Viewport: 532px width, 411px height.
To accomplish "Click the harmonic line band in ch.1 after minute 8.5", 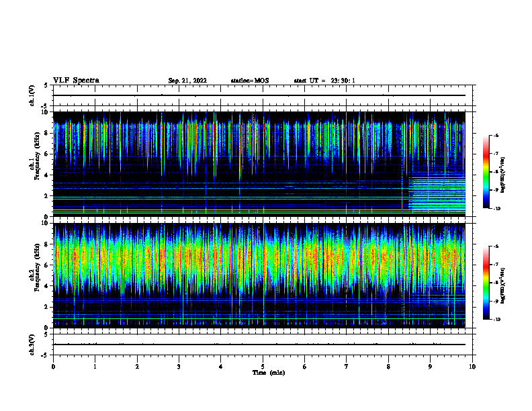I will click(x=437, y=194).
